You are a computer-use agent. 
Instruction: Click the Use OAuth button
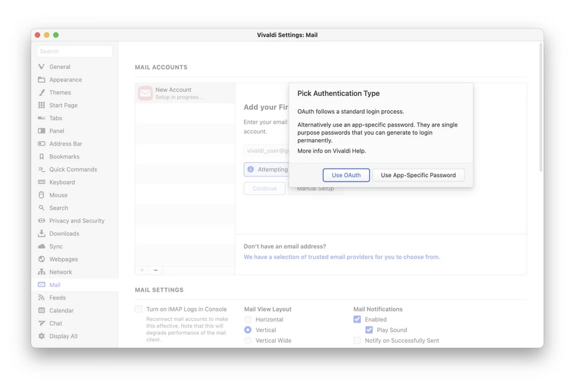click(x=346, y=175)
